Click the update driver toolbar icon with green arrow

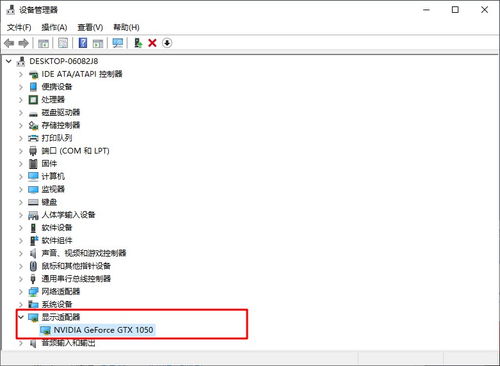[138, 43]
